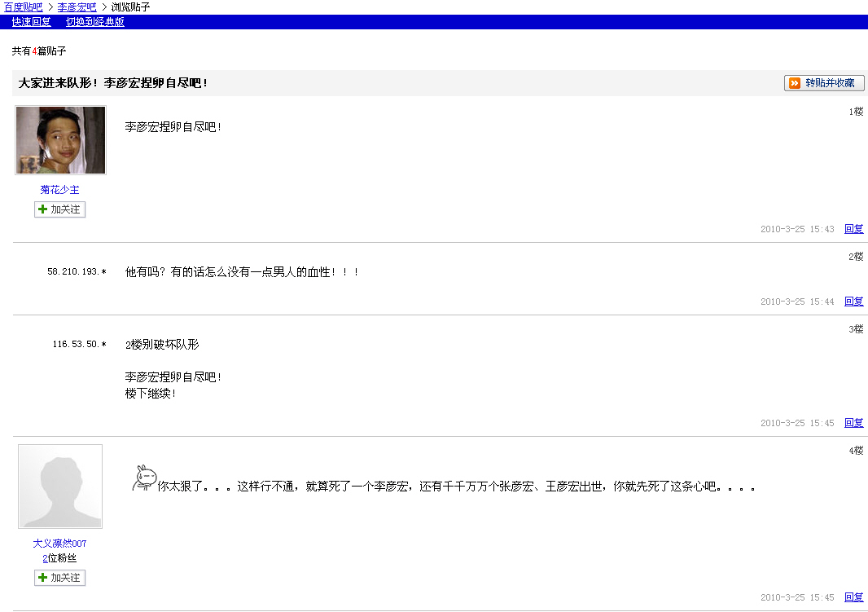The width and height of the screenshot is (868, 612).
Task: Switch to classic view via 切换到经典版
Action: tap(95, 22)
